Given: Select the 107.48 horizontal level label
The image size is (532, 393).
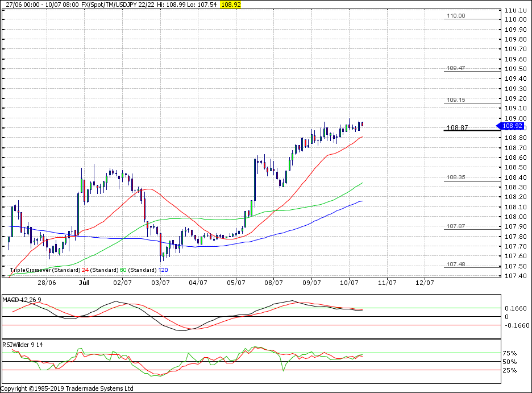Looking at the screenshot, I should point(456,264).
